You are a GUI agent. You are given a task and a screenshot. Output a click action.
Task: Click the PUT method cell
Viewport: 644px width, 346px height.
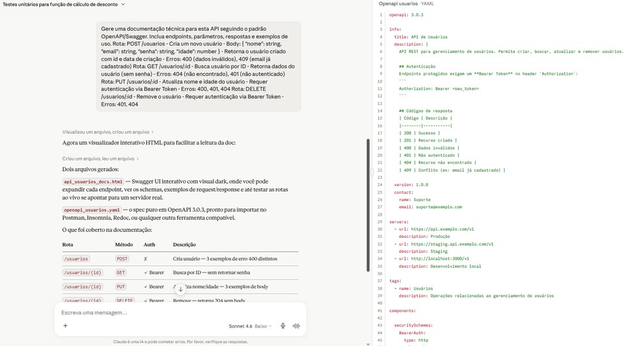click(120, 287)
